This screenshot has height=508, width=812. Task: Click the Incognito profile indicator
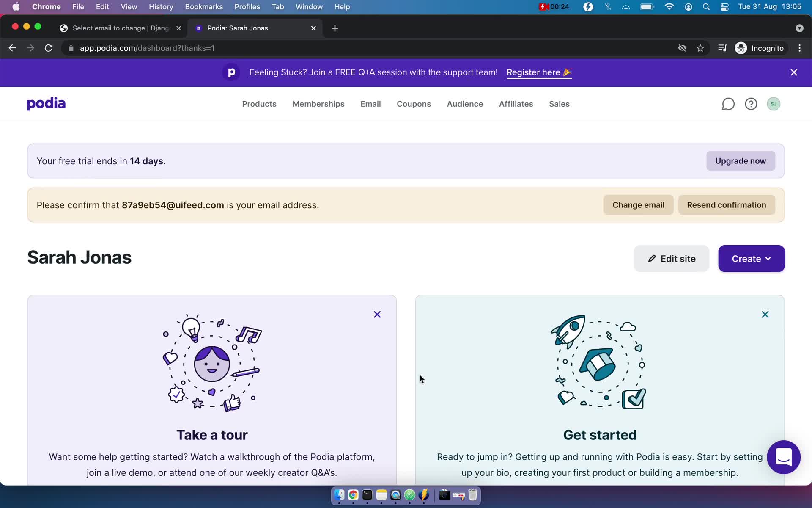tap(760, 48)
